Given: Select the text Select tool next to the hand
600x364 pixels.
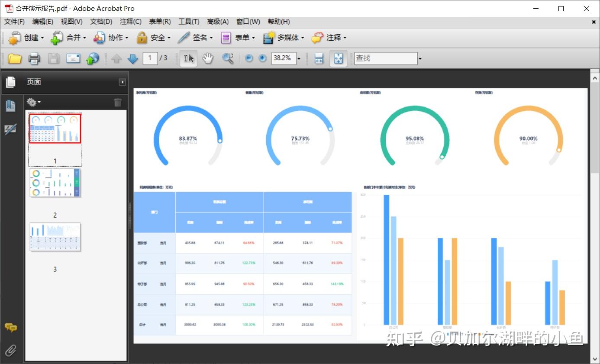Looking at the screenshot, I should pyautogui.click(x=188, y=58).
